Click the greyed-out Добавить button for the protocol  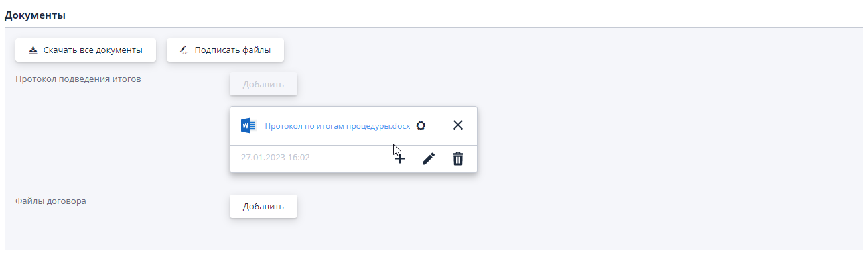(263, 84)
